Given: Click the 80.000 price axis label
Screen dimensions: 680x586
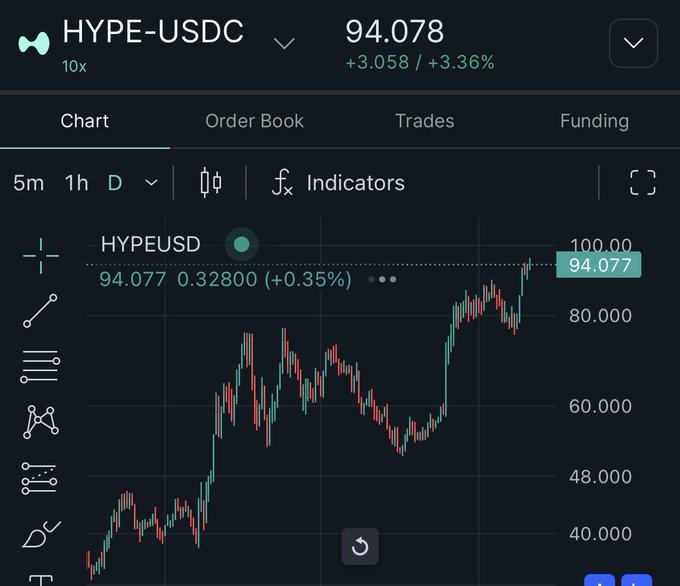Looking at the screenshot, I should pos(600,316).
